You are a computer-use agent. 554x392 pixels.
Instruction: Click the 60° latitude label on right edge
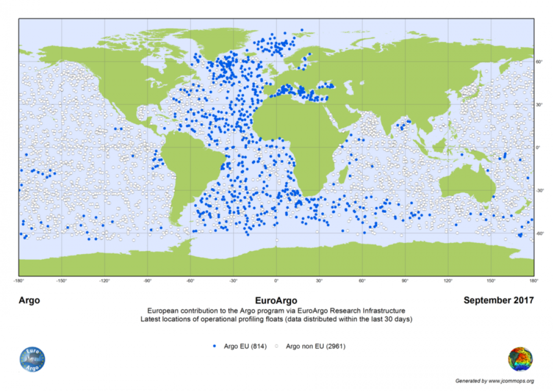pyautogui.click(x=539, y=62)
